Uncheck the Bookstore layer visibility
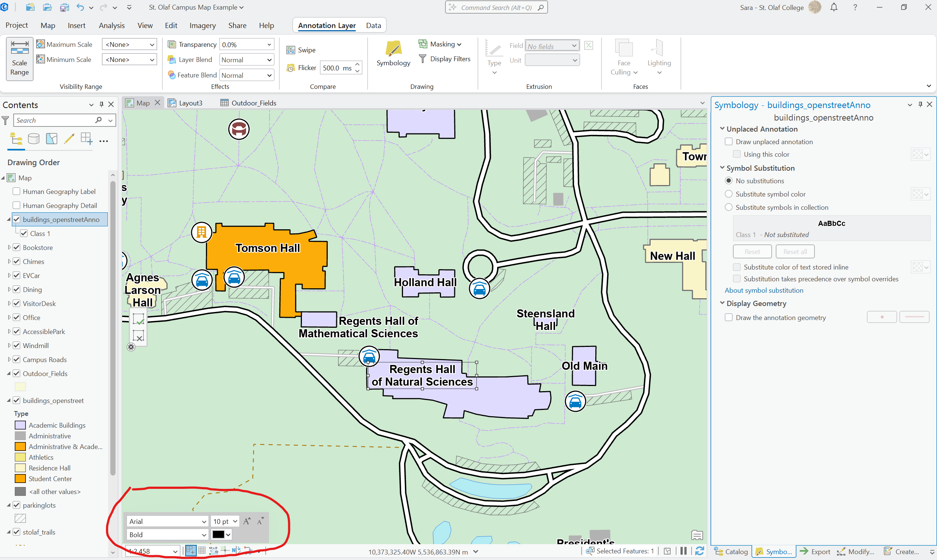Screen dimensions: 937x560 17,247
